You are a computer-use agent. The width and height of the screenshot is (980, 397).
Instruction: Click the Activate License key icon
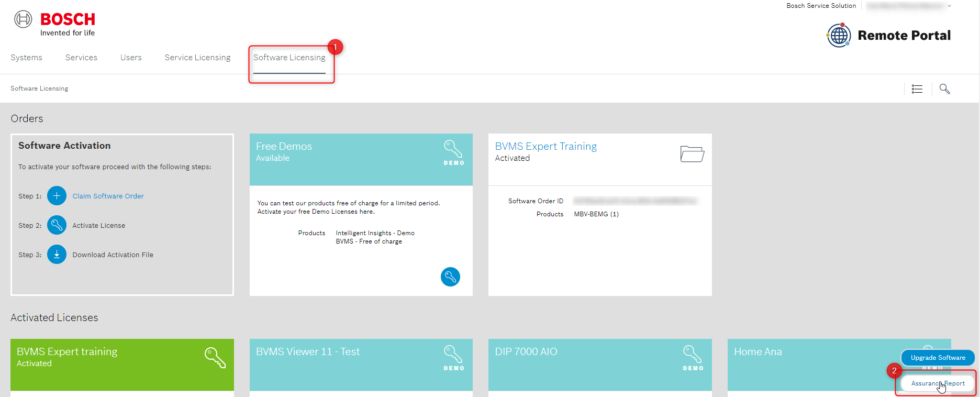[57, 225]
